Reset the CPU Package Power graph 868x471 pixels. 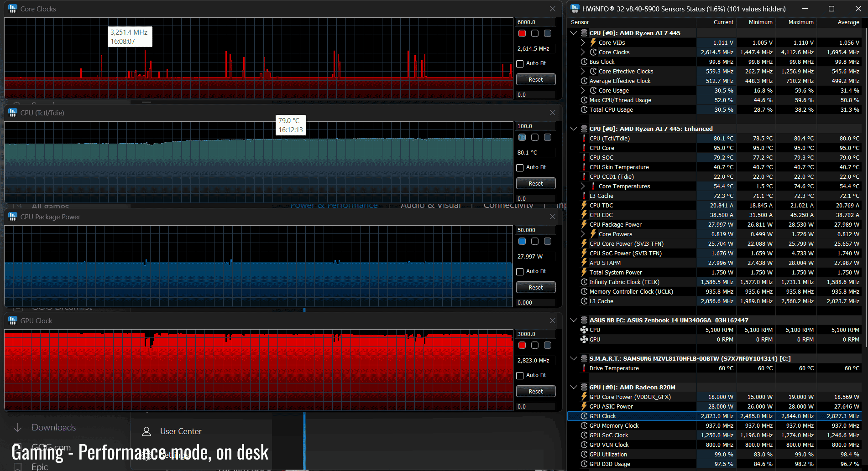pos(536,287)
